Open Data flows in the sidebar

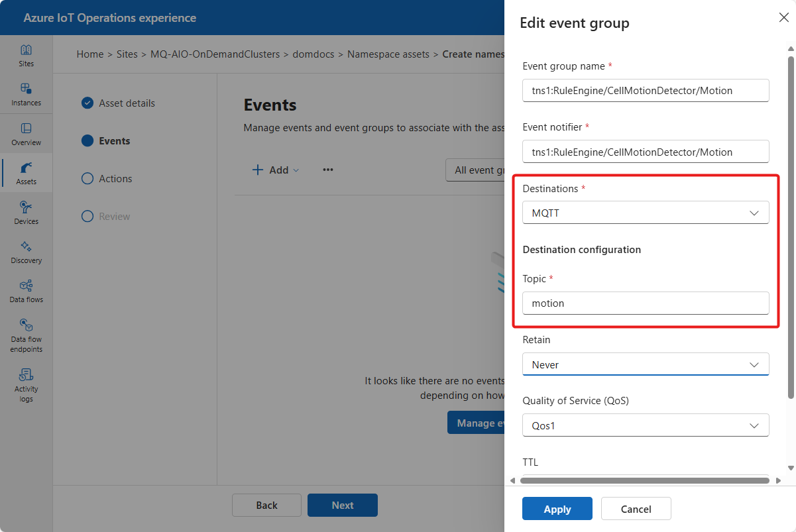pyautogui.click(x=26, y=292)
